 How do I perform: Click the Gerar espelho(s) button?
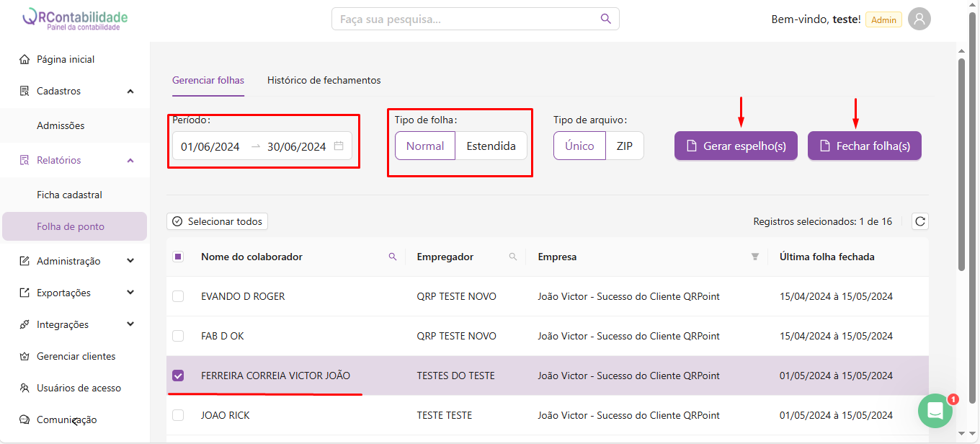[x=736, y=146]
